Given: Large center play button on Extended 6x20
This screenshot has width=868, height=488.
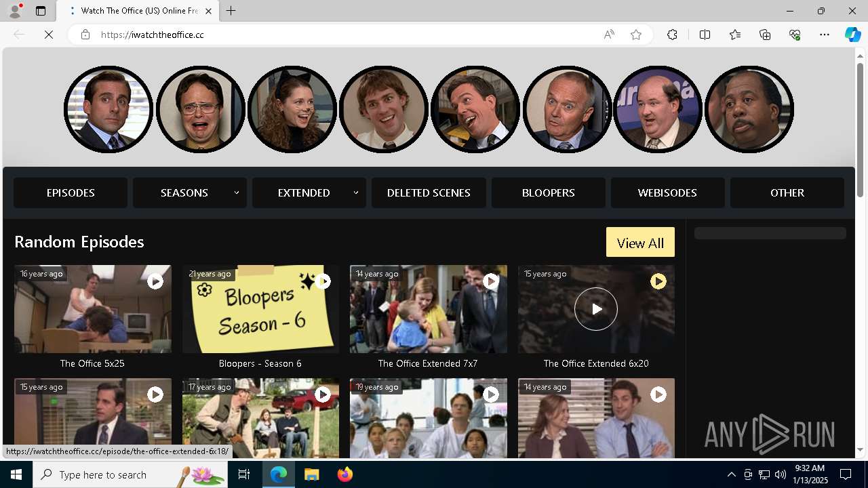Looking at the screenshot, I should tap(596, 309).
